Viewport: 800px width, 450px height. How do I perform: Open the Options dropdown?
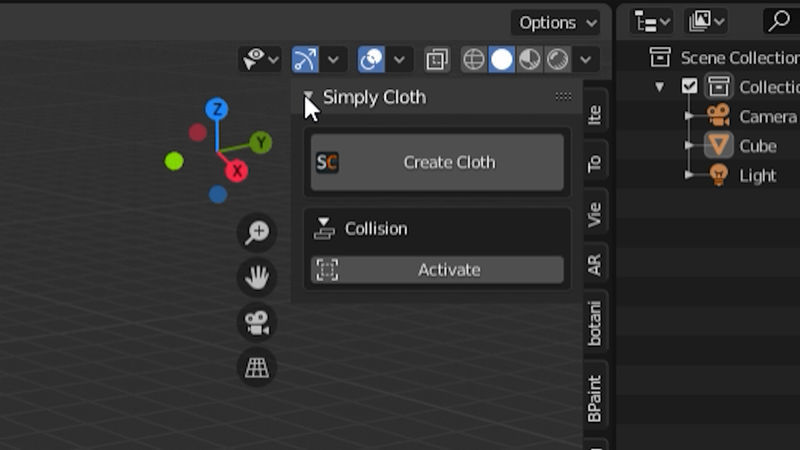click(555, 22)
